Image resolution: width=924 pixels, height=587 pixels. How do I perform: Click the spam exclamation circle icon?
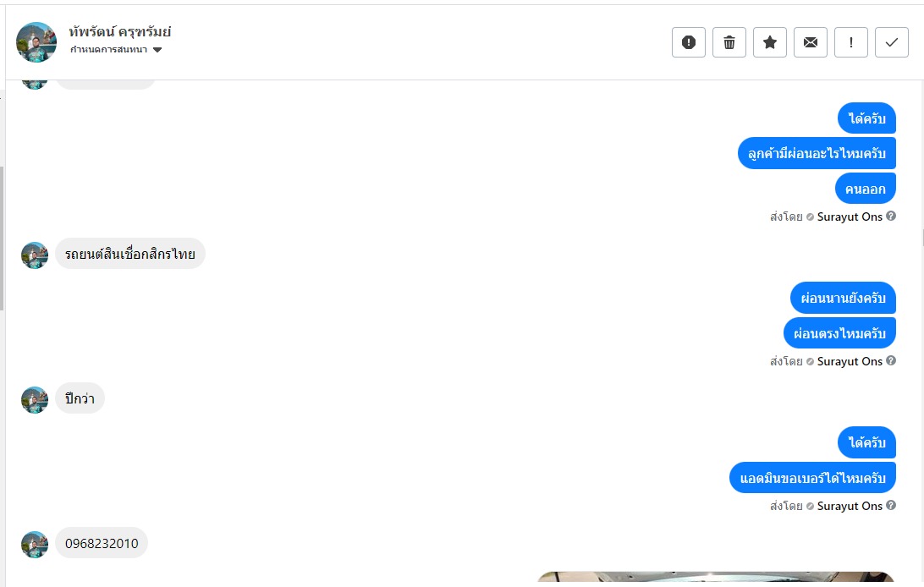pos(688,42)
